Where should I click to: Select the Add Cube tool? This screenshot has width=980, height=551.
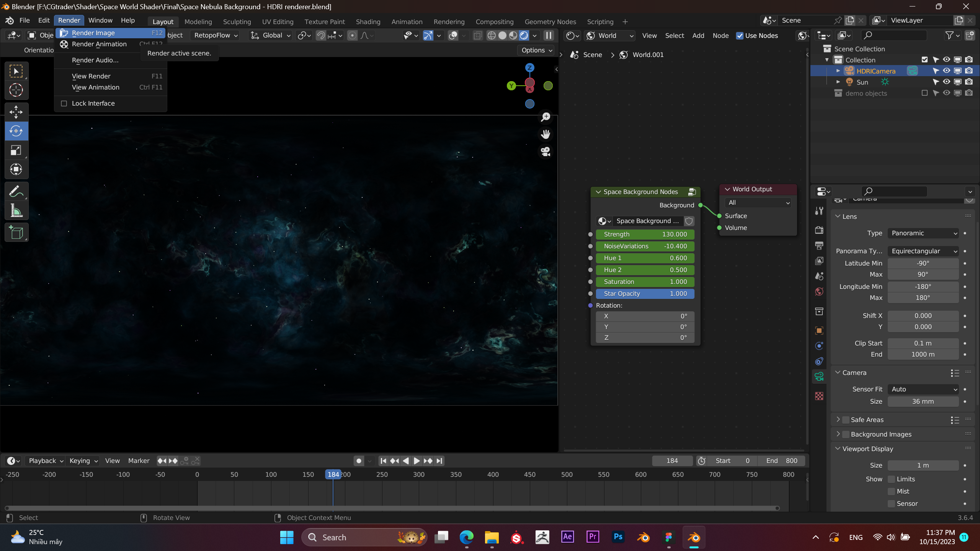click(x=16, y=232)
